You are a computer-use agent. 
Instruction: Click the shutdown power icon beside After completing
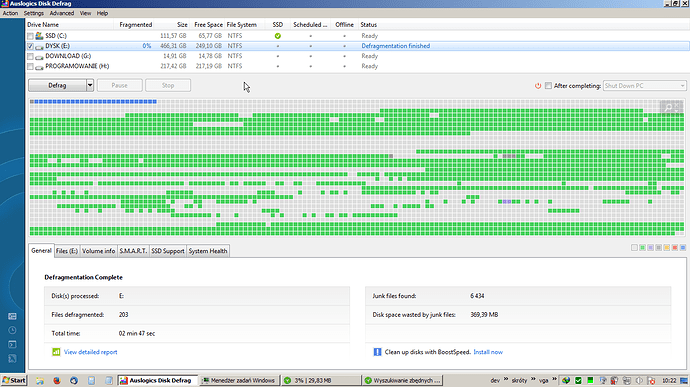point(538,86)
